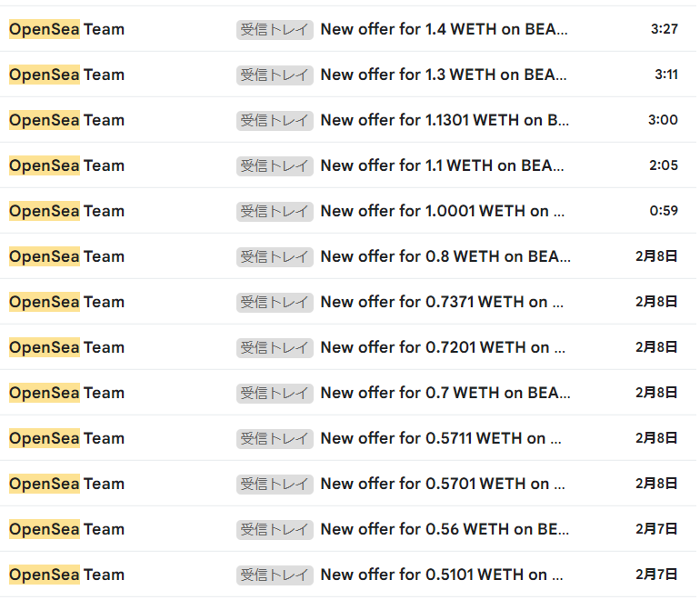Select the OpenSea Team sender at 3:11
700x600 pixels.
pyautogui.click(x=67, y=75)
